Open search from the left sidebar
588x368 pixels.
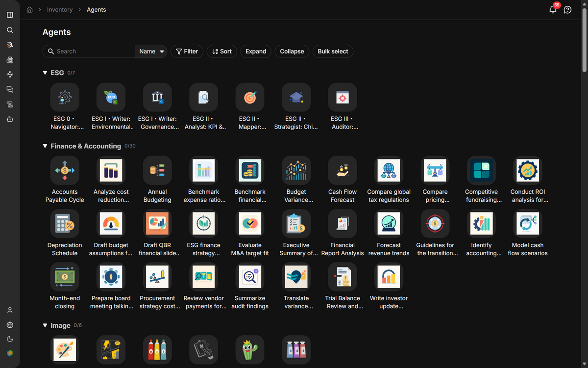tap(10, 30)
